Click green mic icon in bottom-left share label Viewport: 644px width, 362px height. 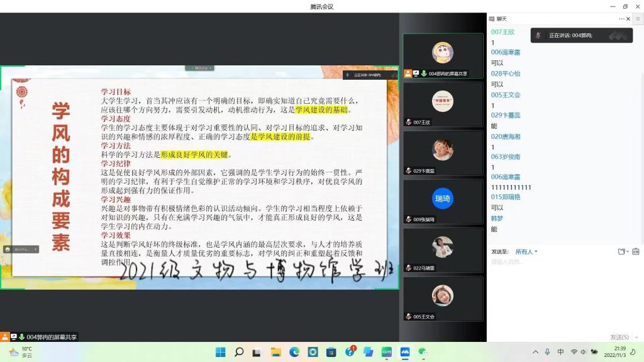(21, 337)
